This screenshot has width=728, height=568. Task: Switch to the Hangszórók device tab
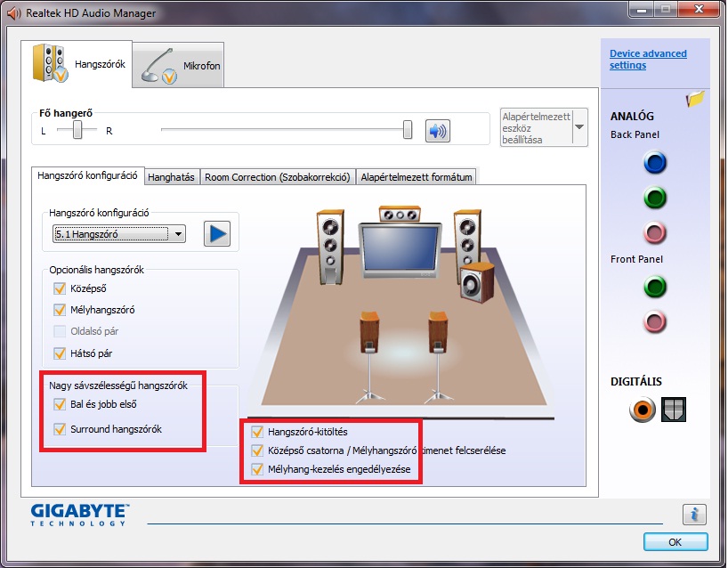pos(77,64)
